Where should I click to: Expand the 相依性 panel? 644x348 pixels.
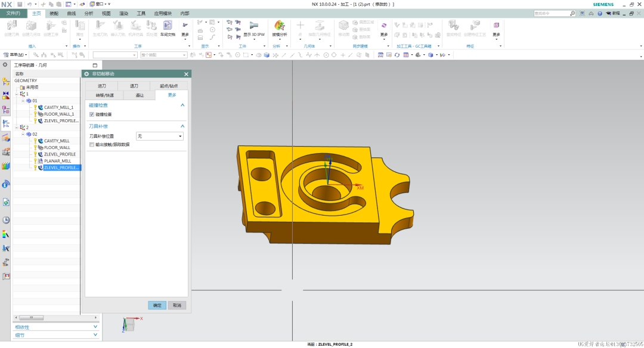pyautogui.click(x=95, y=327)
